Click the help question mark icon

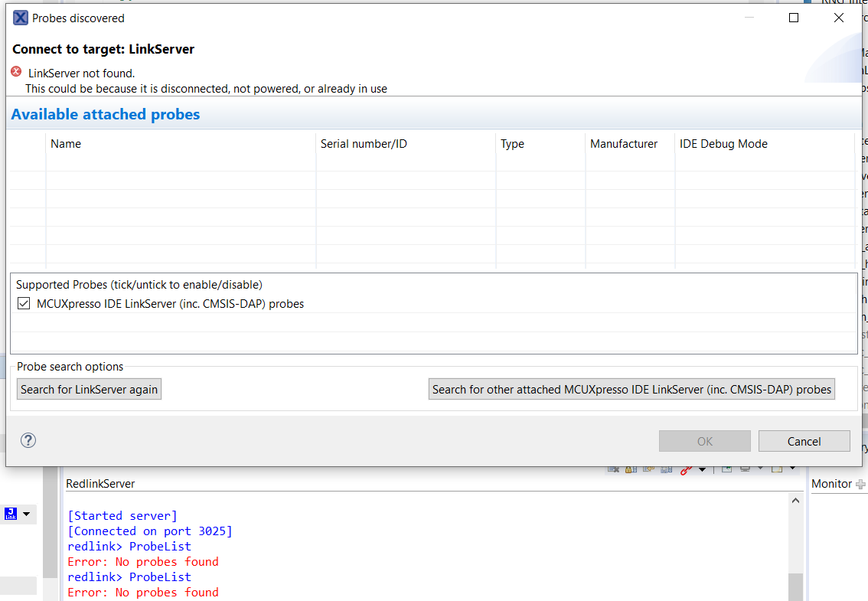[x=28, y=440]
